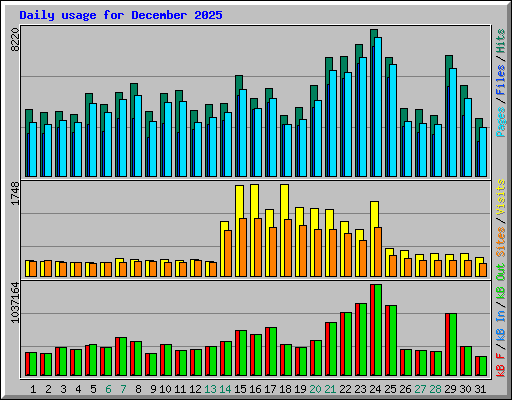
Task: Click day label '1' on the x-axis
Action: point(33,389)
